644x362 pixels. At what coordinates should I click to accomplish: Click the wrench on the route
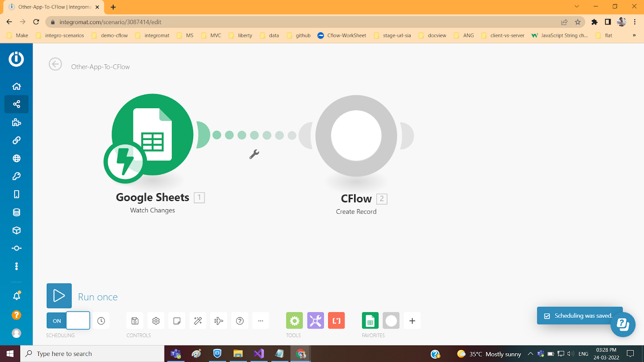(254, 154)
